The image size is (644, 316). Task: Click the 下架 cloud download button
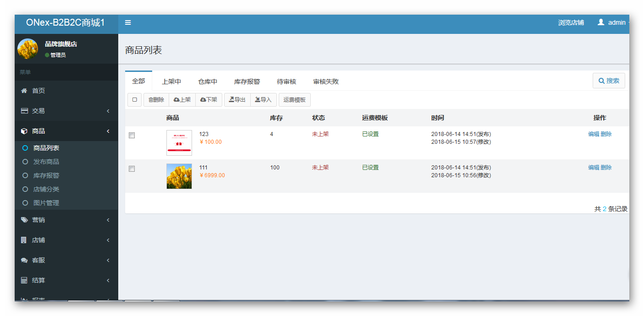pos(209,100)
